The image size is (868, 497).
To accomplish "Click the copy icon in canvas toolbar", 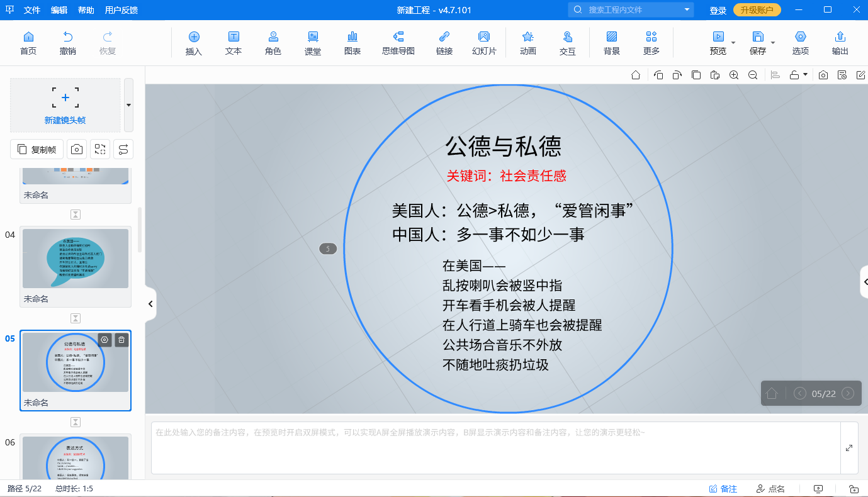I will pyautogui.click(x=696, y=75).
